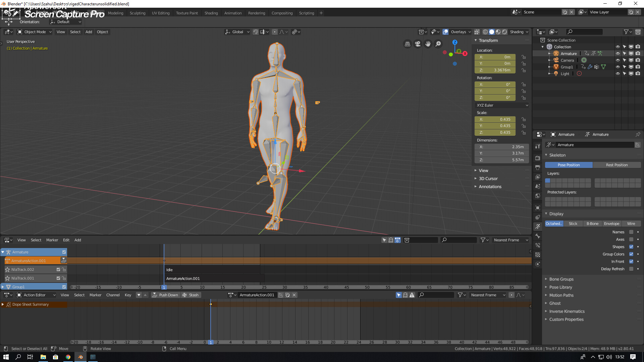Expand the Motion Paths section
The height and width of the screenshot is (362, 644).
point(561,295)
